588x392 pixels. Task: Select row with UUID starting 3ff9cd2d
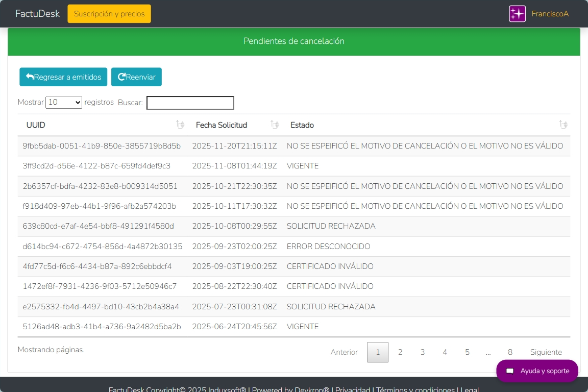[96, 166]
